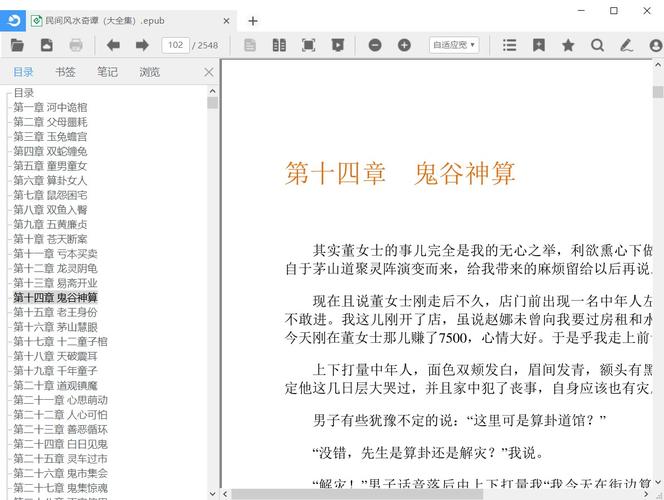The width and height of the screenshot is (664, 500).
Task: Zoom in with the plus button
Action: click(x=404, y=45)
